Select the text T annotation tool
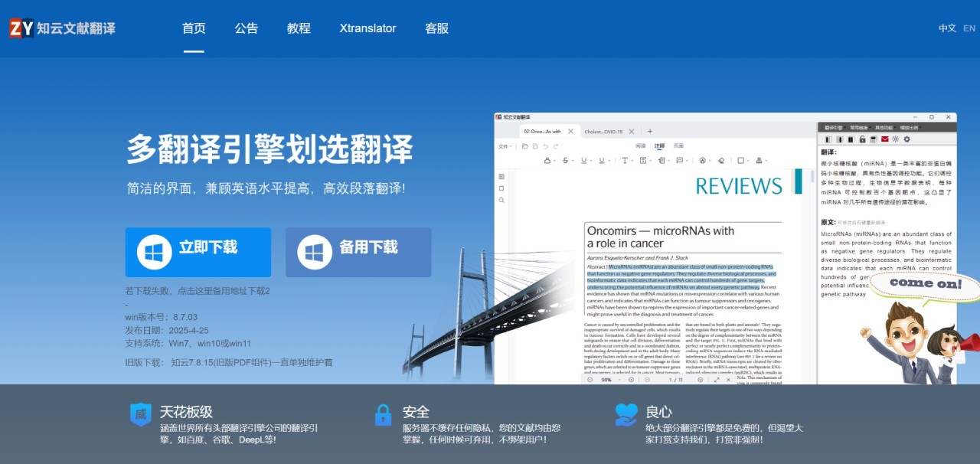Image resolution: width=980 pixels, height=464 pixels. click(x=625, y=160)
